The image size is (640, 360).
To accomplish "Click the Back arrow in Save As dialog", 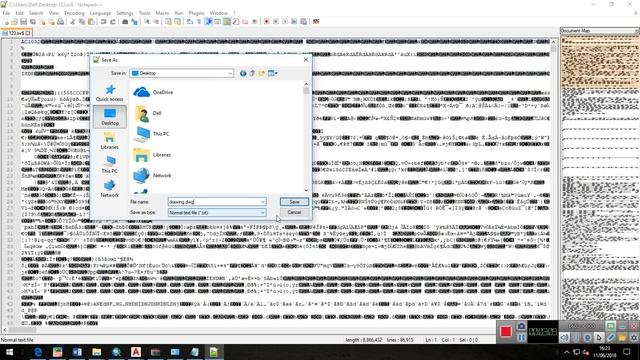I will (x=243, y=73).
